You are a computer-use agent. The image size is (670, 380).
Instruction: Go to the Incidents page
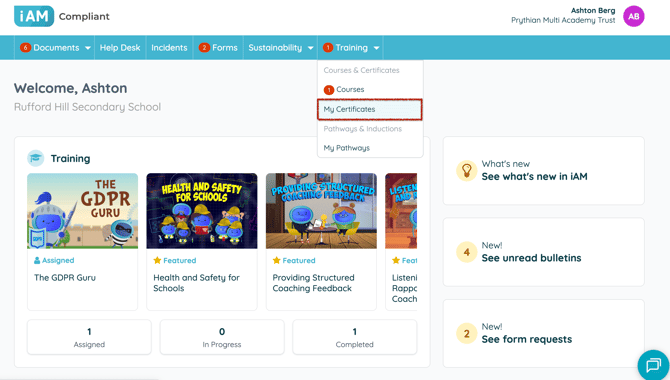click(x=169, y=47)
